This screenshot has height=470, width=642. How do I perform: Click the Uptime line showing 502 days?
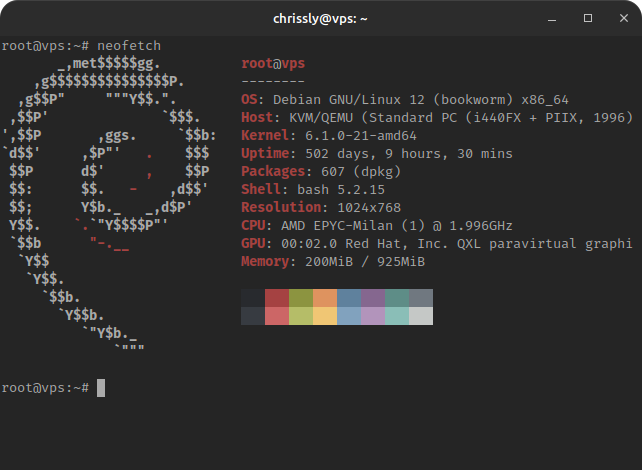(377, 154)
